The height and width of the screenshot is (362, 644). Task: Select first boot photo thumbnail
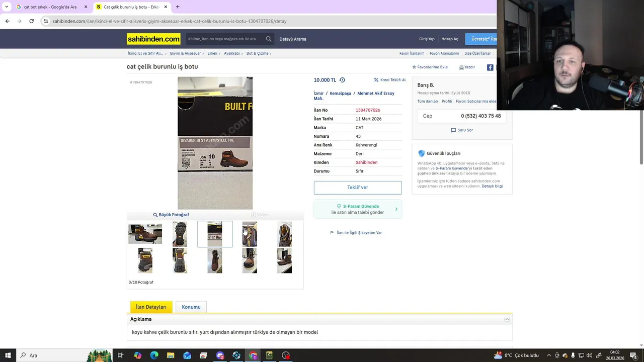coord(145,234)
